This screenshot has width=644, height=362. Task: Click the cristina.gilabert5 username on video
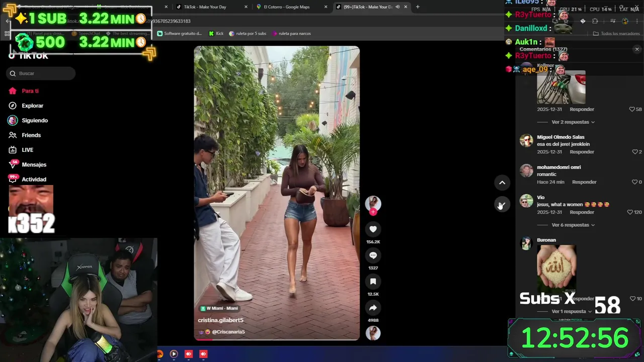[x=220, y=320]
